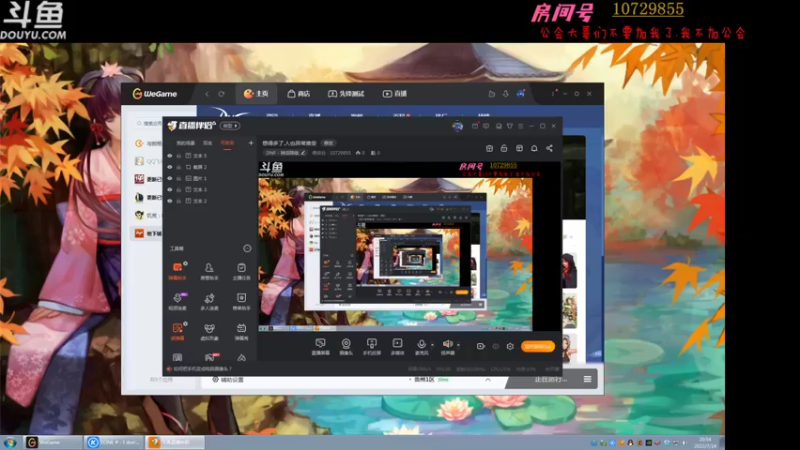Viewport: 800px width, 450px height.
Task: Add 直播屏幕 screen capture source
Action: pyautogui.click(x=320, y=346)
